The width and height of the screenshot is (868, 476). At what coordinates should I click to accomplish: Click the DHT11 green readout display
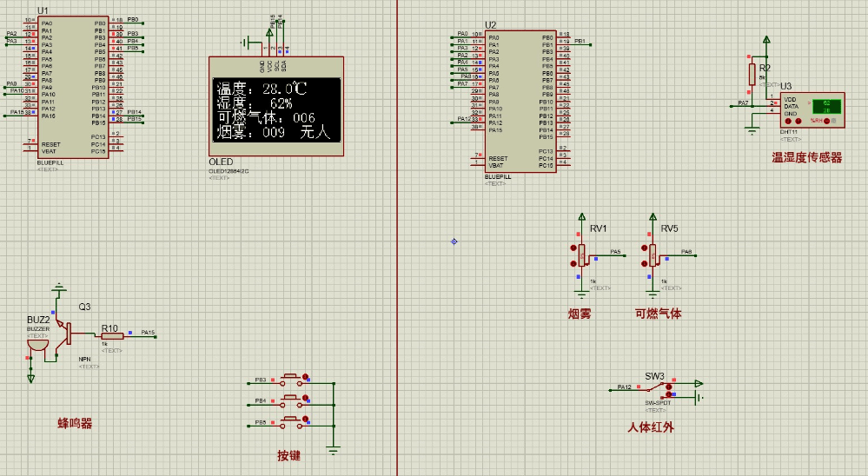coord(826,106)
